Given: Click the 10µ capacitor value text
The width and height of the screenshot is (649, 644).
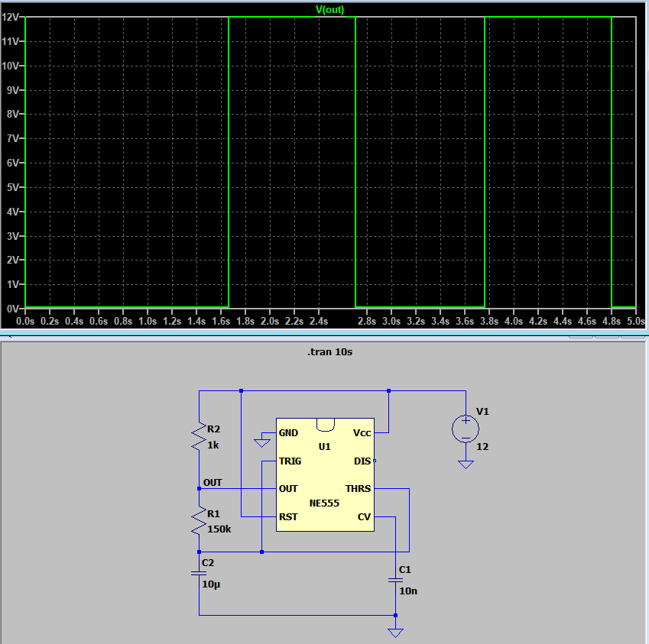Looking at the screenshot, I should 211,584.
